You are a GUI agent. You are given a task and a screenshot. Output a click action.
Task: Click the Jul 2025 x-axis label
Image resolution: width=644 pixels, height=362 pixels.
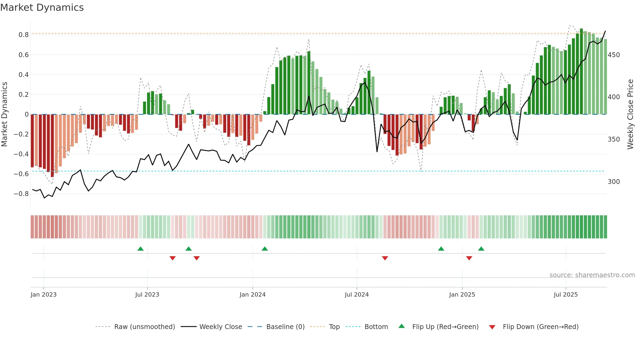tap(566, 294)
